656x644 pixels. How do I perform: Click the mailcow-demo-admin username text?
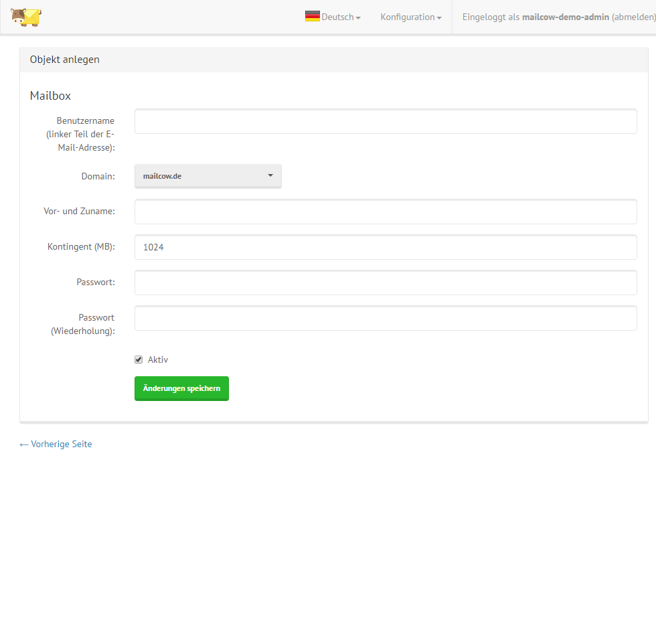(565, 17)
